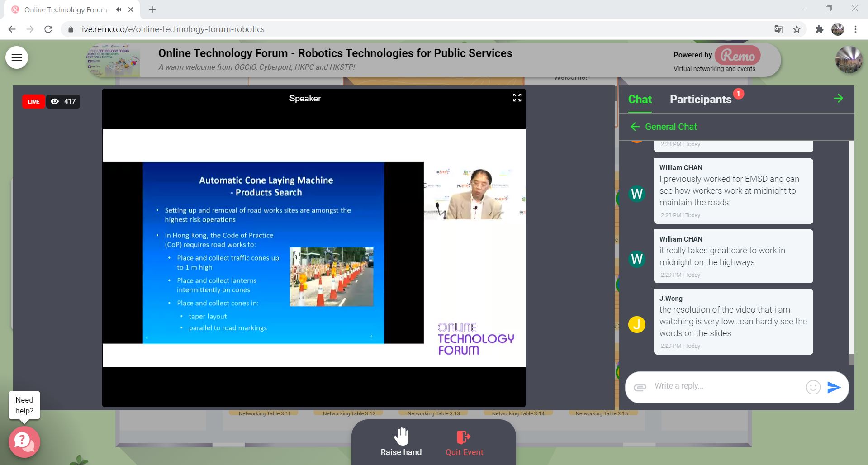Click the chat scrollbar thumb
This screenshot has height=465, width=868.
point(852,359)
